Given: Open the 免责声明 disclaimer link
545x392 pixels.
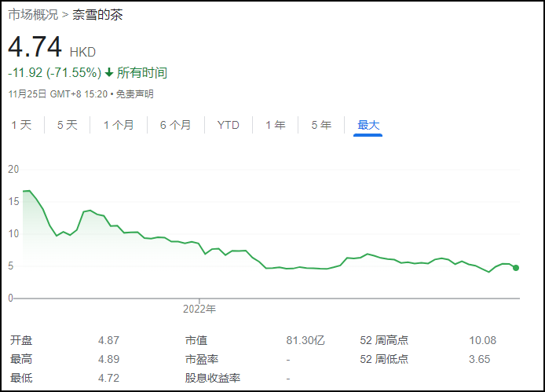Looking at the screenshot, I should click(135, 94).
